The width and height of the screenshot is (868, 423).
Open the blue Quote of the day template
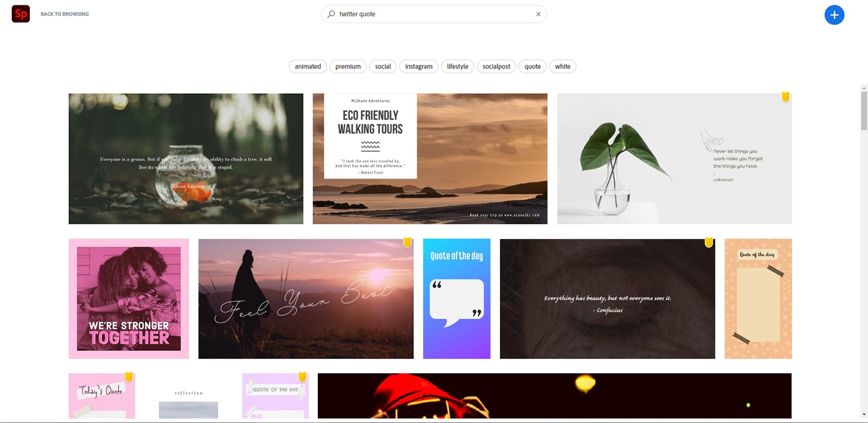click(457, 299)
